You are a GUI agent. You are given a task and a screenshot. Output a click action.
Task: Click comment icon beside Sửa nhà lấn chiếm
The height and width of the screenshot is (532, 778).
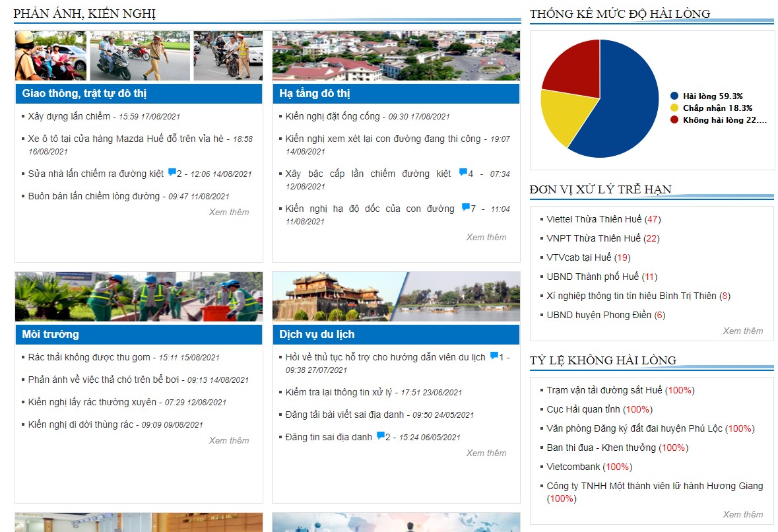(172, 173)
